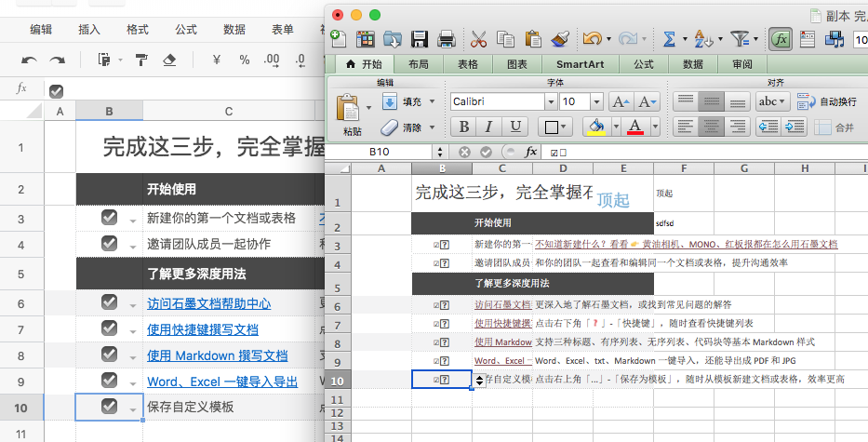Viewport: 868px width, 442px height.
Task: Open the 使用 Markdown 撰写文档 link
Action: (x=217, y=355)
